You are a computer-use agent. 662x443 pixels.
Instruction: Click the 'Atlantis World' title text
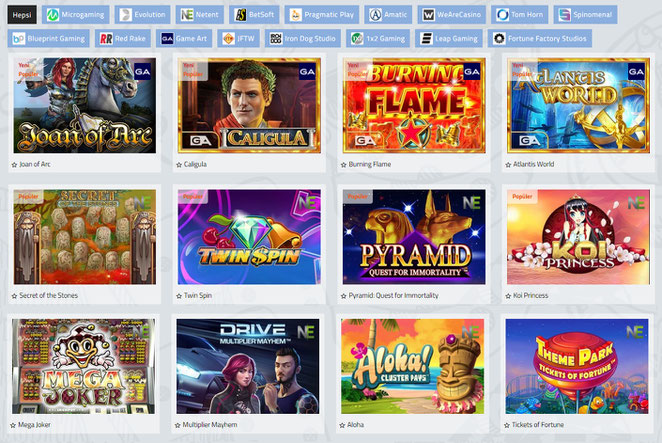(x=534, y=164)
